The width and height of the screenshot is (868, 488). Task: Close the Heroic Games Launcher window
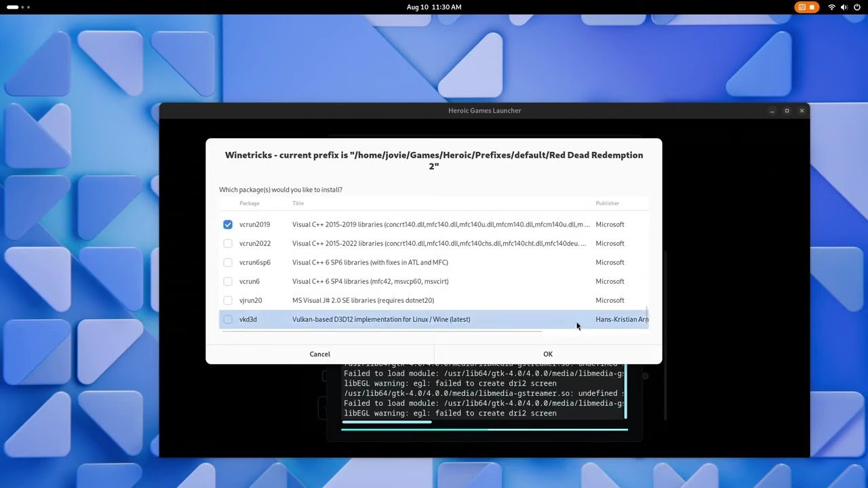click(802, 110)
